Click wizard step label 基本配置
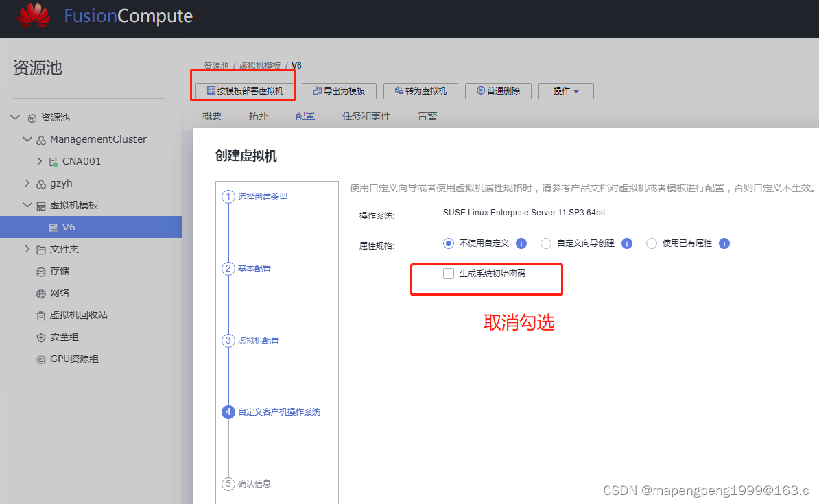Screen dimensions: 819x504 coord(254,268)
